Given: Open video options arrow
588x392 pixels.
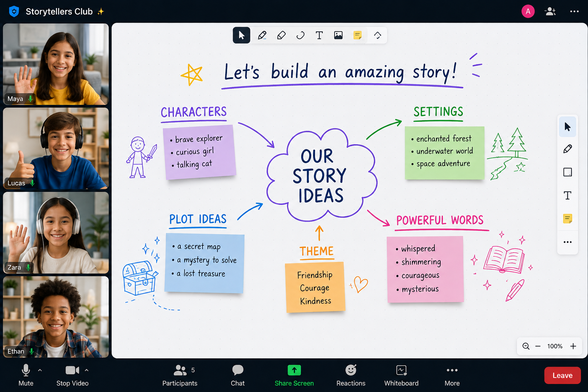Looking at the screenshot, I should (87, 370).
